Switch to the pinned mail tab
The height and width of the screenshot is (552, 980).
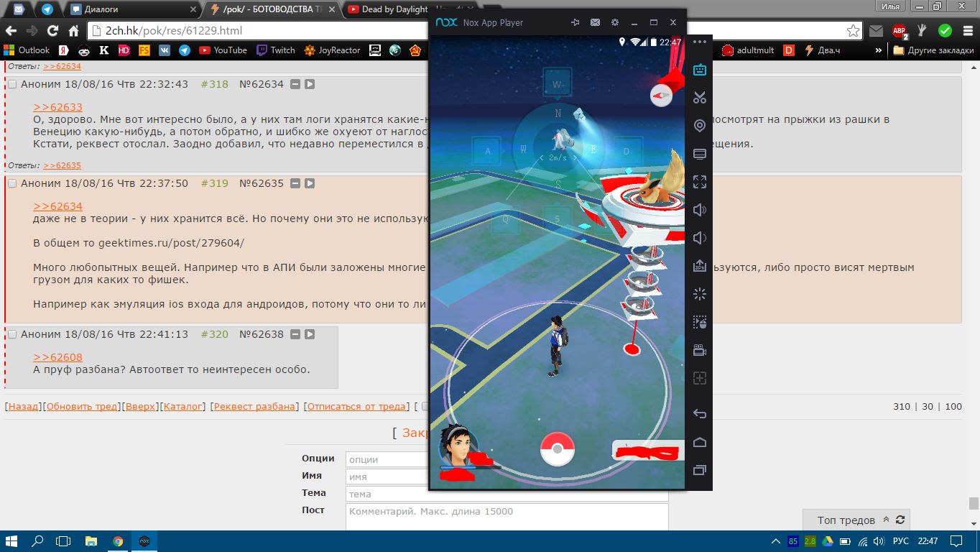19,9
